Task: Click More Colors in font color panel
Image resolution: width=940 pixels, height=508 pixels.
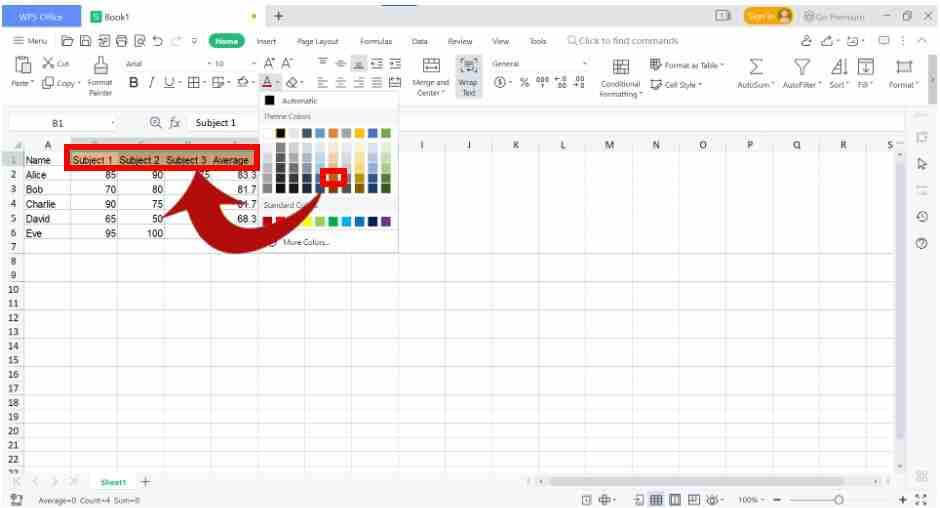Action: coord(306,242)
